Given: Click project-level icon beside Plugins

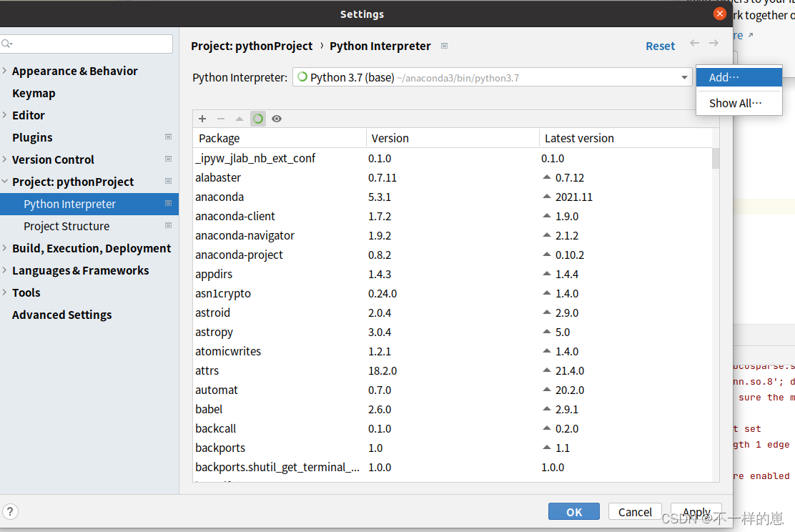Looking at the screenshot, I should click(x=168, y=137).
